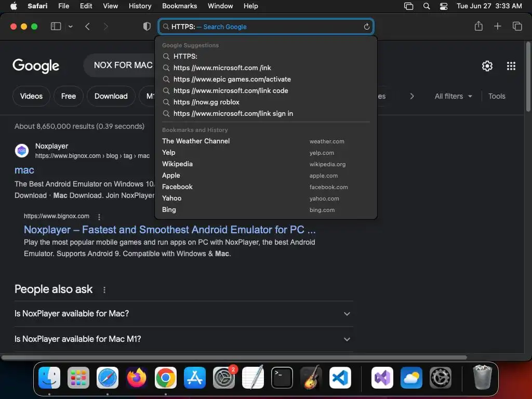Image resolution: width=532 pixels, height=399 pixels.
Task: Open the Help menu
Action: point(251,6)
